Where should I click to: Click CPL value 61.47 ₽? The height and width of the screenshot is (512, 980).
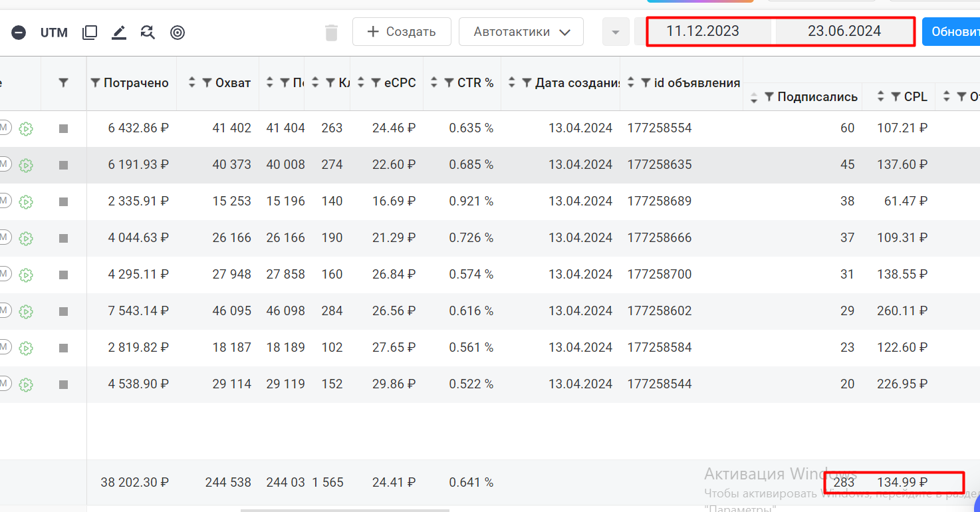tap(906, 201)
